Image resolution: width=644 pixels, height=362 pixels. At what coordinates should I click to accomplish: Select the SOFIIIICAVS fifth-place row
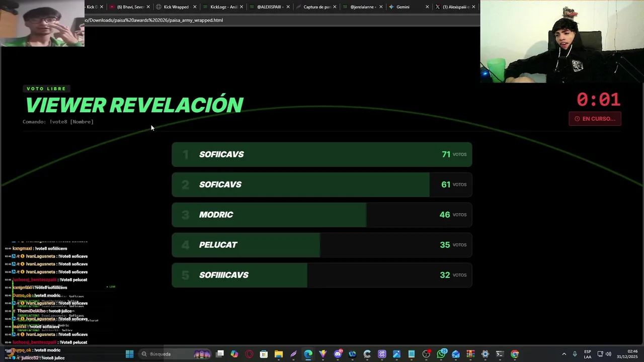pos(322,275)
